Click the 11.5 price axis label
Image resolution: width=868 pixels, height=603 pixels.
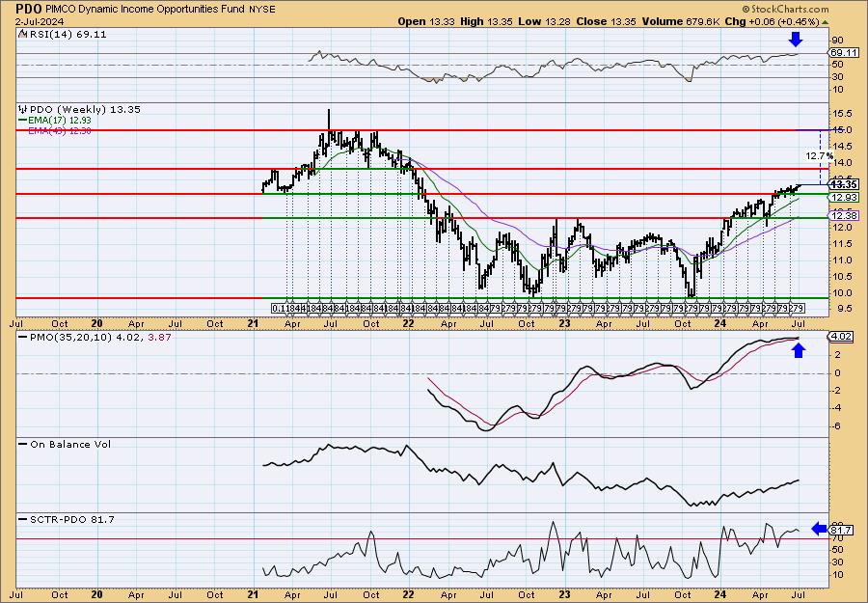pos(841,244)
